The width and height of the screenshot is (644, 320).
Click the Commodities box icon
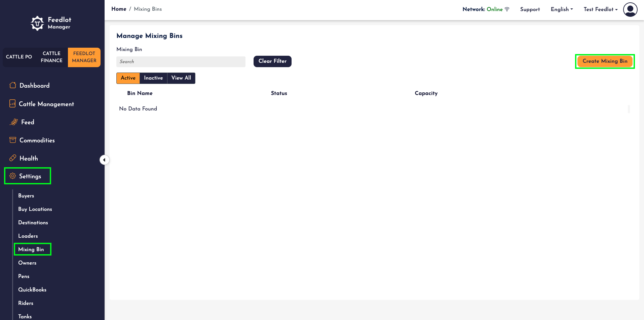(x=13, y=140)
